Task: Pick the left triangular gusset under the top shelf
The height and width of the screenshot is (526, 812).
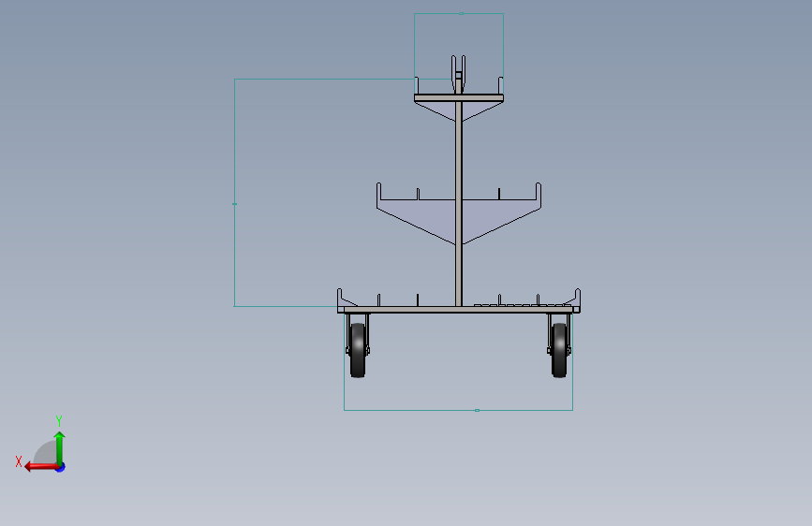Action: click(440, 109)
